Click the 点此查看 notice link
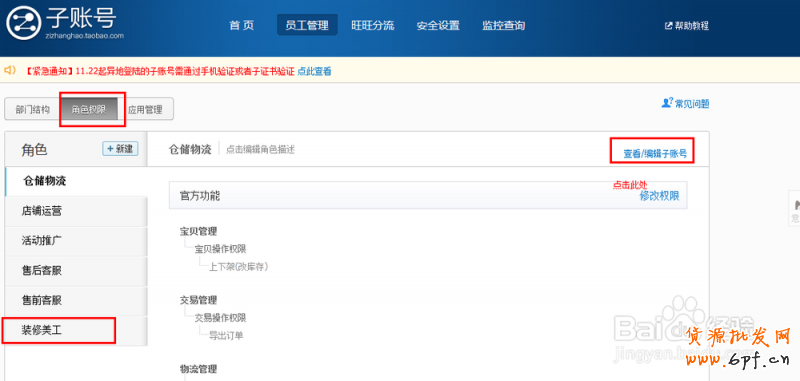 (314, 71)
